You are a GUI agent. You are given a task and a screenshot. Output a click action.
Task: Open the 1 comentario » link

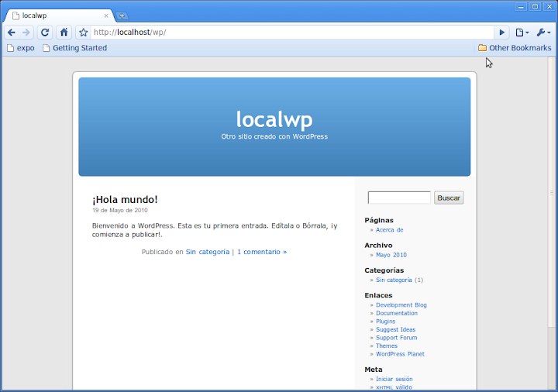(x=262, y=252)
